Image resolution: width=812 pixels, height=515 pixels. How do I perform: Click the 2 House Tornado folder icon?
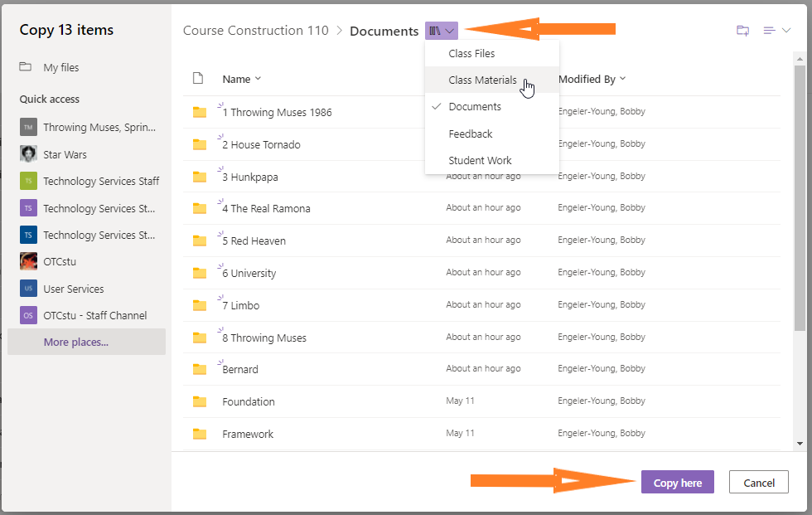(x=200, y=144)
